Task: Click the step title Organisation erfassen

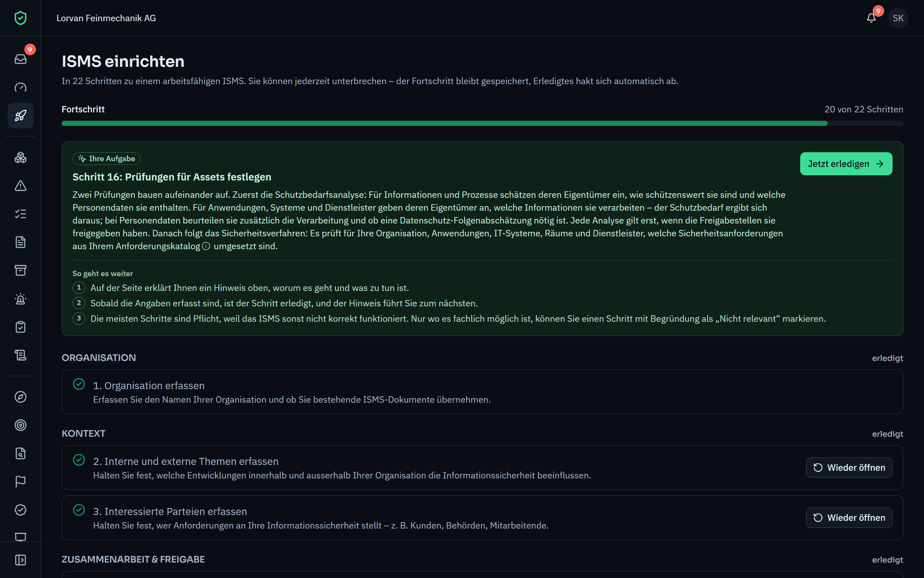Action: coord(149,386)
